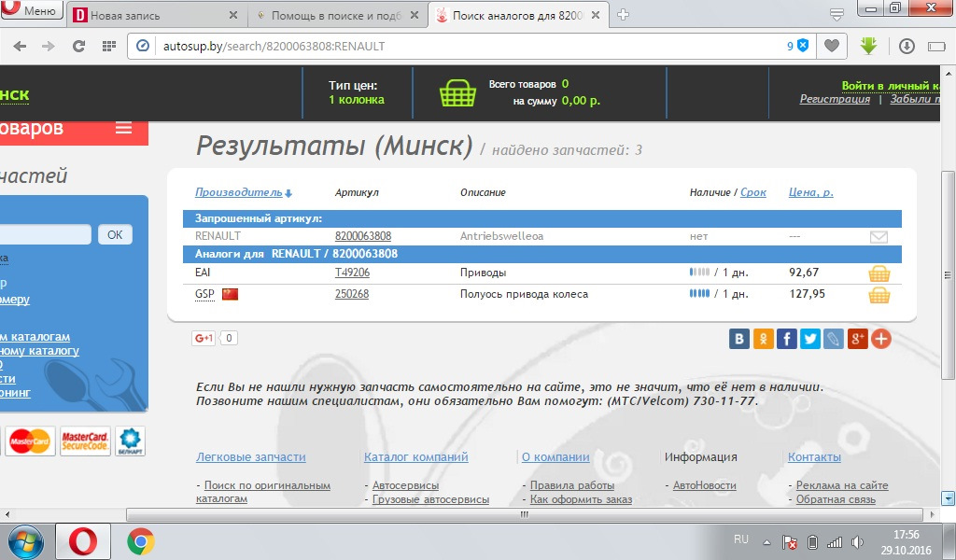Close the Новая запись tab
Screen dimensions: 956x560
[232, 15]
